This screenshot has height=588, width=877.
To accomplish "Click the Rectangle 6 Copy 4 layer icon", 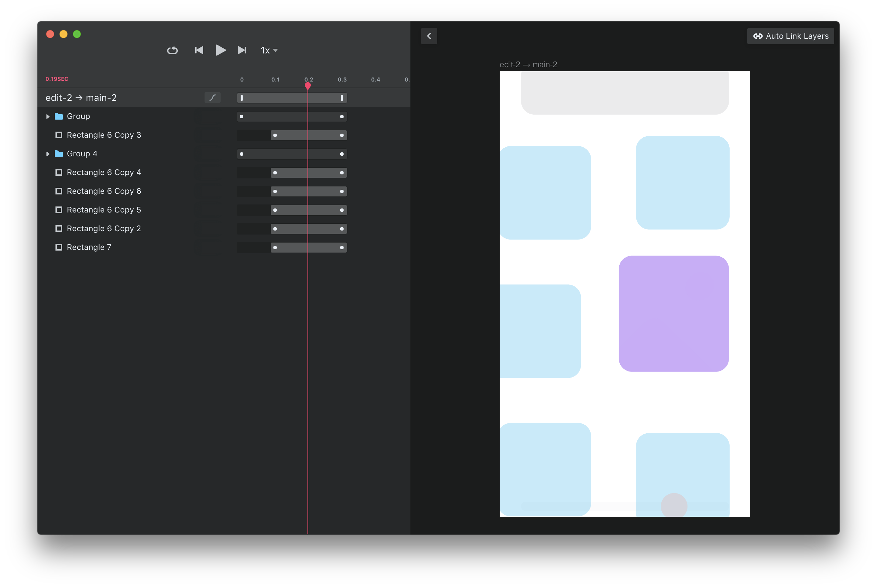I will point(58,172).
